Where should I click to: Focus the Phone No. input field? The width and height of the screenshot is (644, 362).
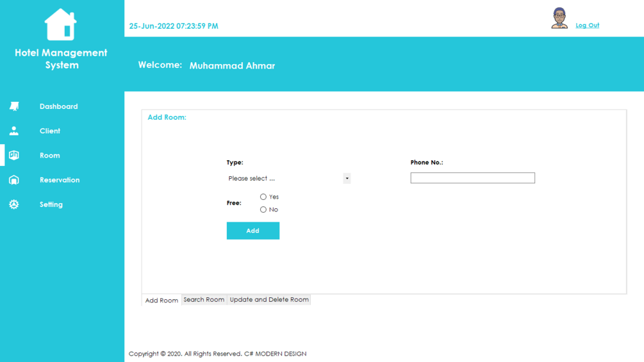click(x=473, y=177)
